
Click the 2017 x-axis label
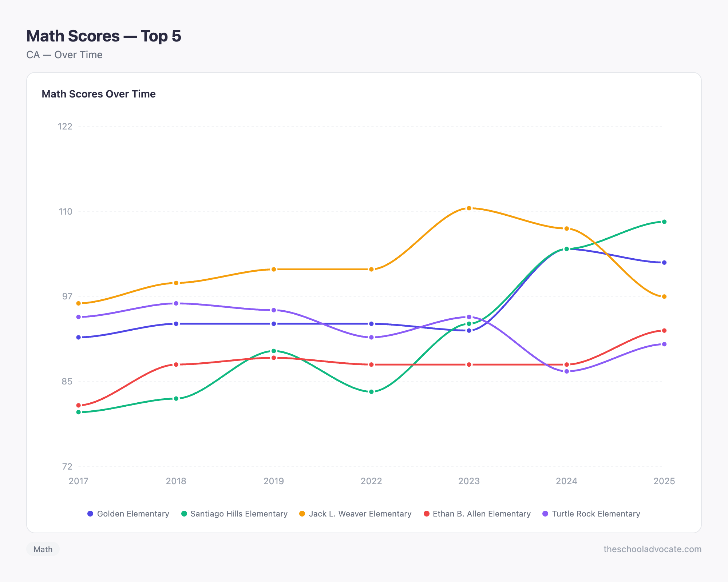pos(79,481)
